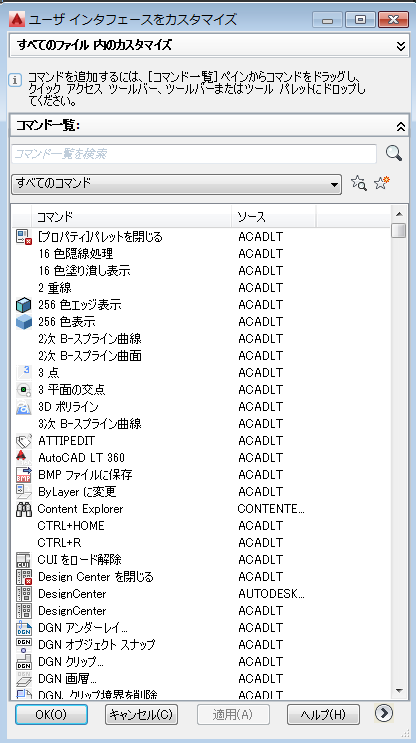This screenshot has width=416, height=743.
Task: Select the 2次 B-スプライン曲面 row
Action: 201,355
